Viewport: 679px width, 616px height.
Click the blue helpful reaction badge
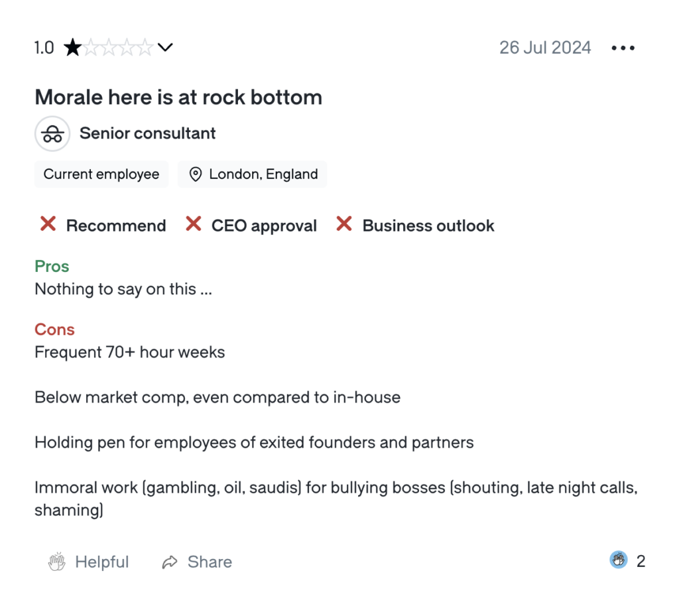619,560
